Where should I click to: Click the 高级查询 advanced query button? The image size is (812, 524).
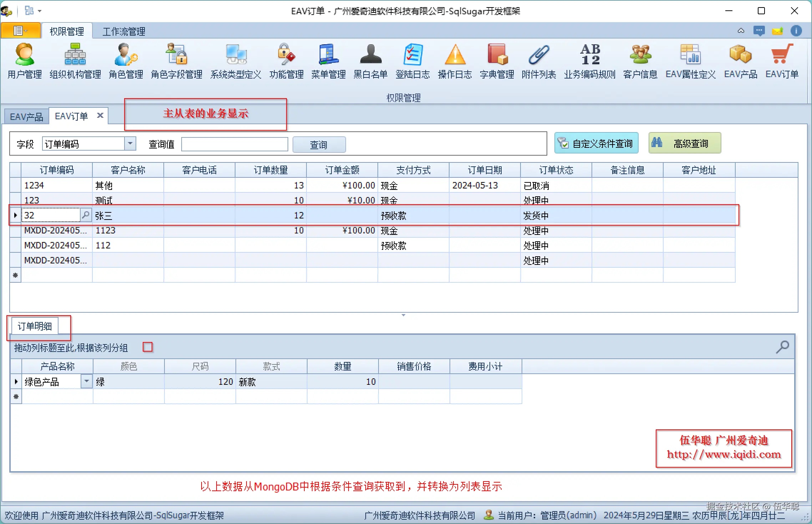(684, 143)
